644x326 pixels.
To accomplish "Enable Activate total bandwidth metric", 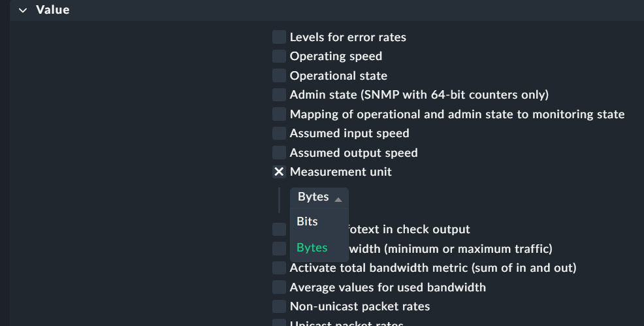I will click(279, 268).
